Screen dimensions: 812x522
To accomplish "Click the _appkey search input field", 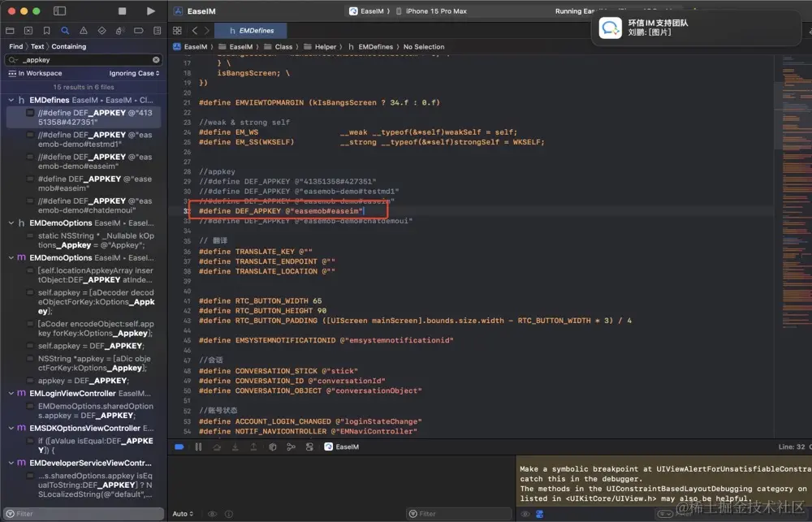I will tap(84, 60).
